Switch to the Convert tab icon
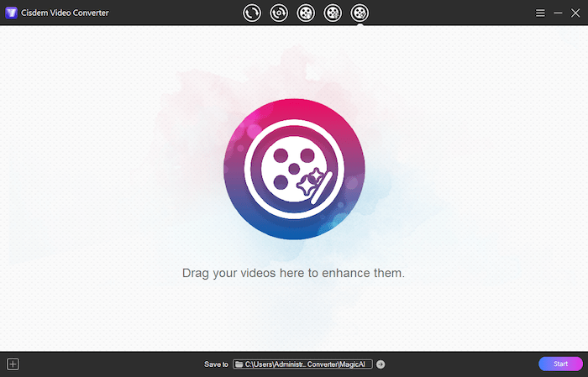Viewport: 588px width, 377px height. tap(252, 13)
